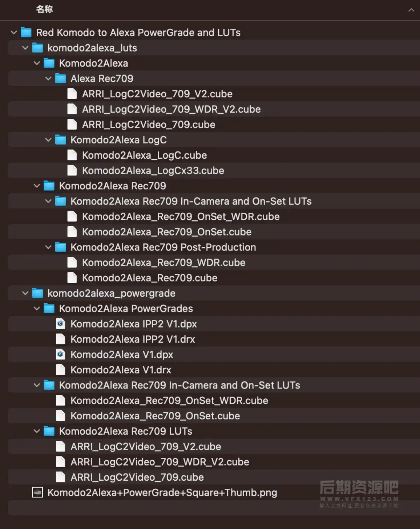Select the file name Komodo2Alexa V1.dpx
The width and height of the screenshot is (420, 529).
tap(122, 355)
